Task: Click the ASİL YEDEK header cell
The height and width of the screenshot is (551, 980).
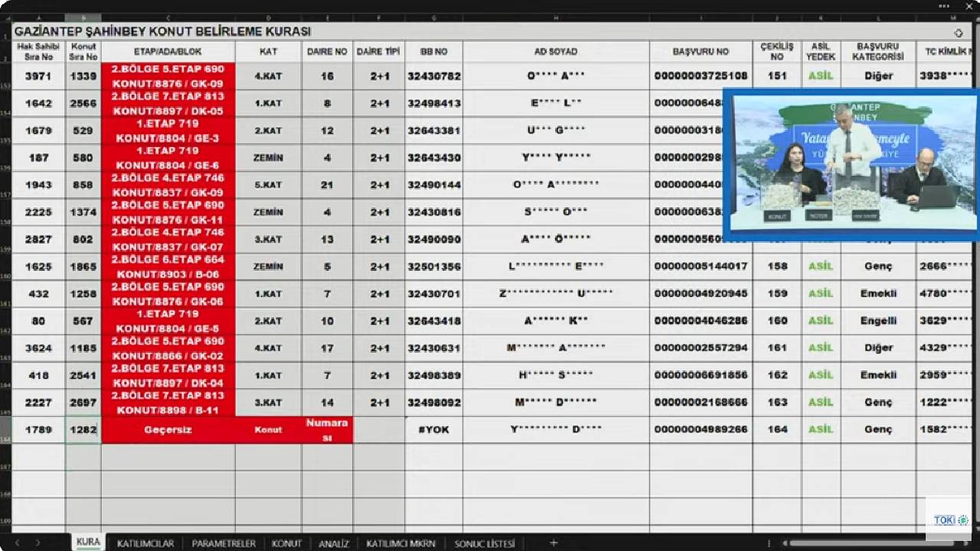Action: point(820,51)
